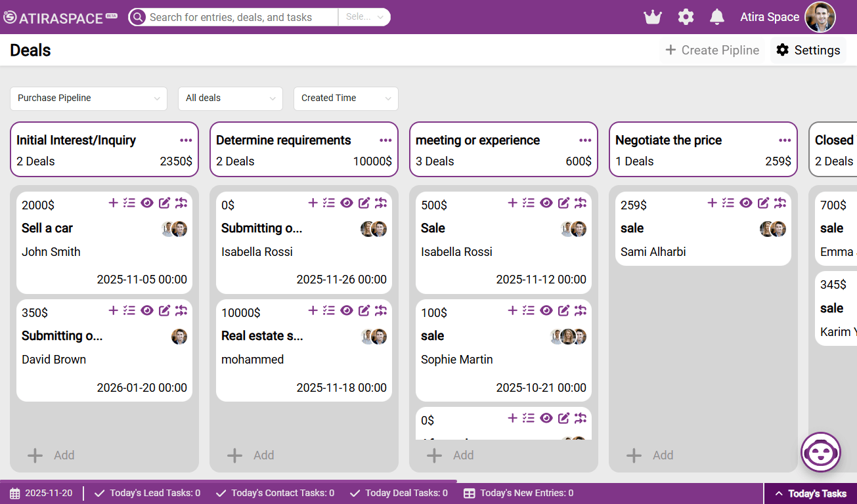The width and height of the screenshot is (857, 504).
Task: Open task checklist on Real estate deal card
Action: coord(328,310)
